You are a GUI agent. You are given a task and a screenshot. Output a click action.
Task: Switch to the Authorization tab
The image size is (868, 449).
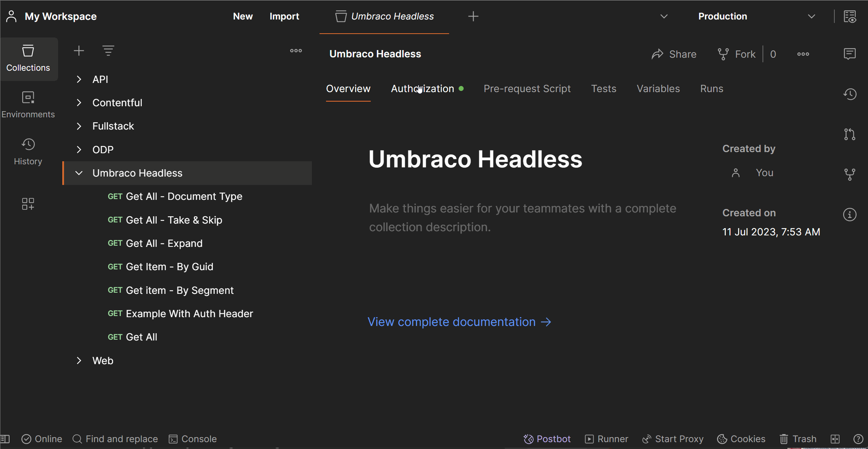[x=427, y=89]
